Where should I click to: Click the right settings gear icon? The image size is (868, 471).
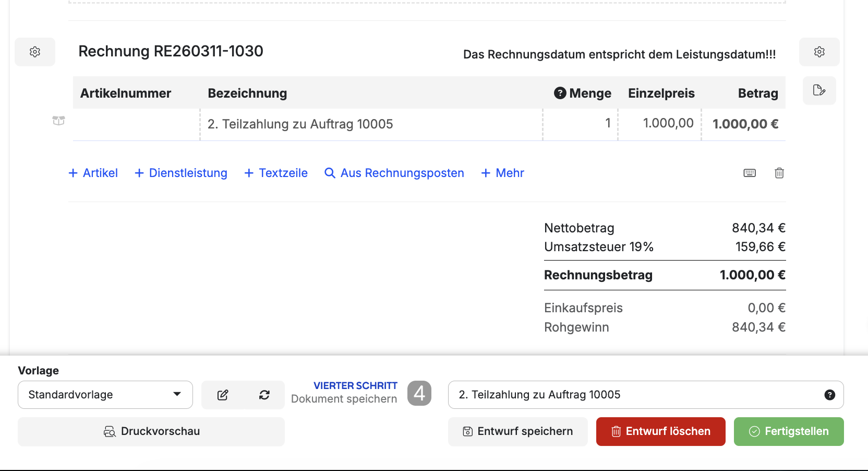pyautogui.click(x=819, y=52)
